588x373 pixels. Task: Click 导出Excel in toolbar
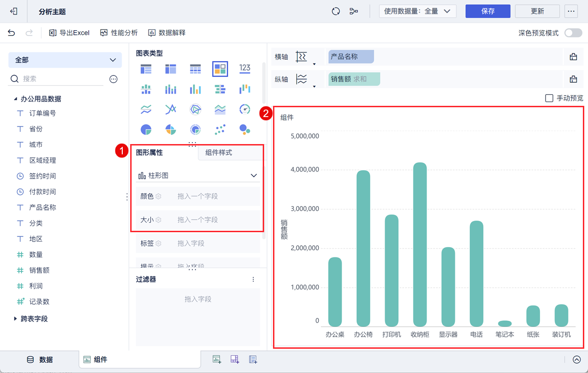coord(69,33)
